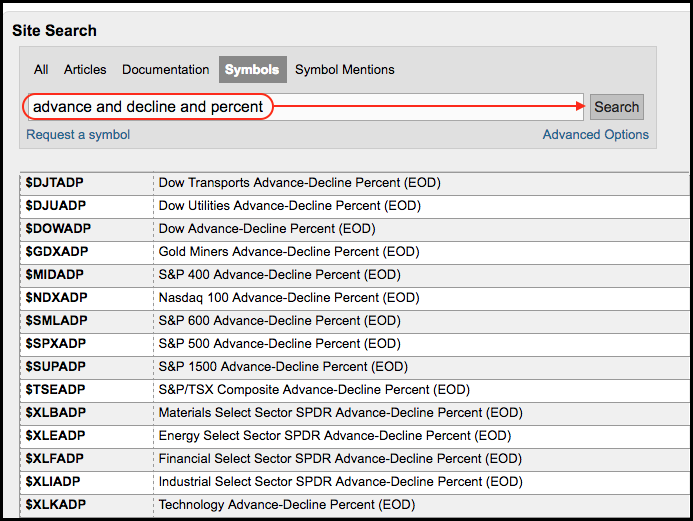The height and width of the screenshot is (521, 693).
Task: Click into the site search text field
Action: click(305, 107)
